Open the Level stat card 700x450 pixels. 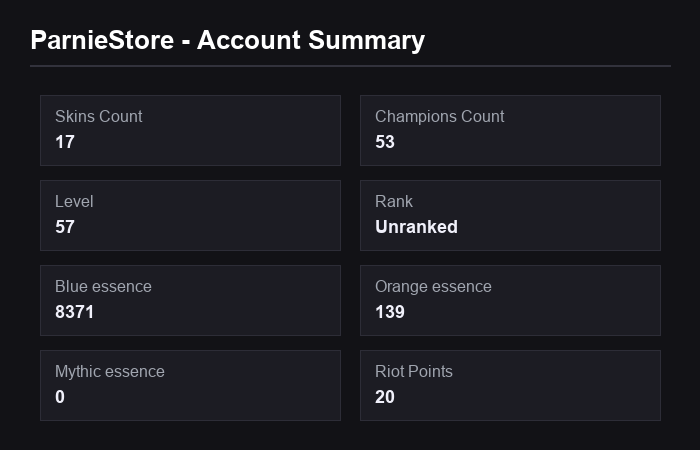(x=191, y=216)
